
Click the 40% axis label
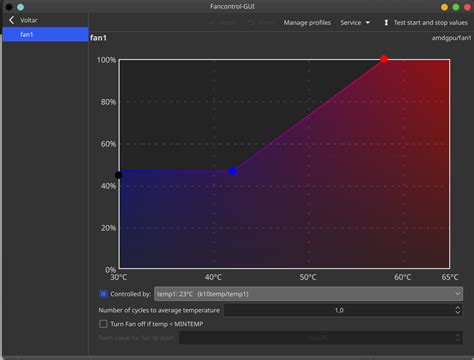(x=108, y=186)
